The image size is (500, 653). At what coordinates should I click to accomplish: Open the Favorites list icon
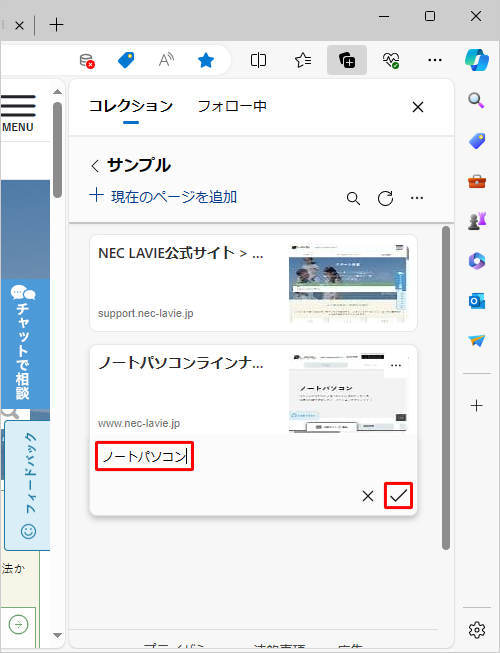(303, 60)
